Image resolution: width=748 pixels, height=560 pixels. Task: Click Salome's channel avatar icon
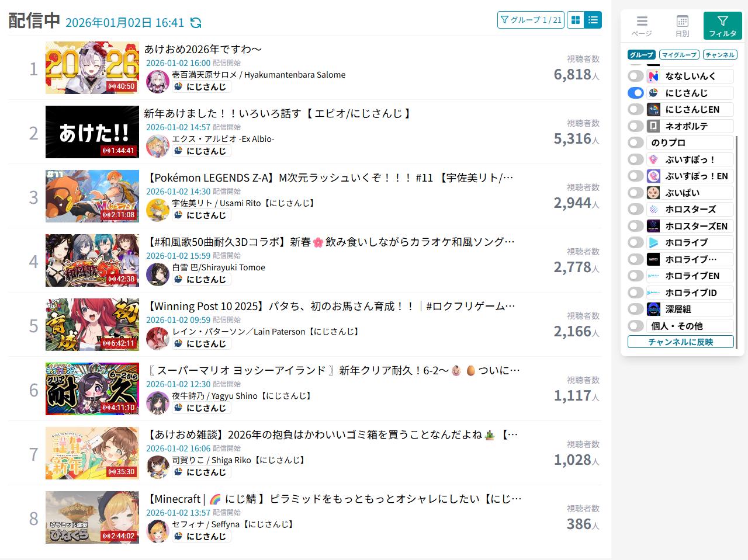click(x=157, y=82)
